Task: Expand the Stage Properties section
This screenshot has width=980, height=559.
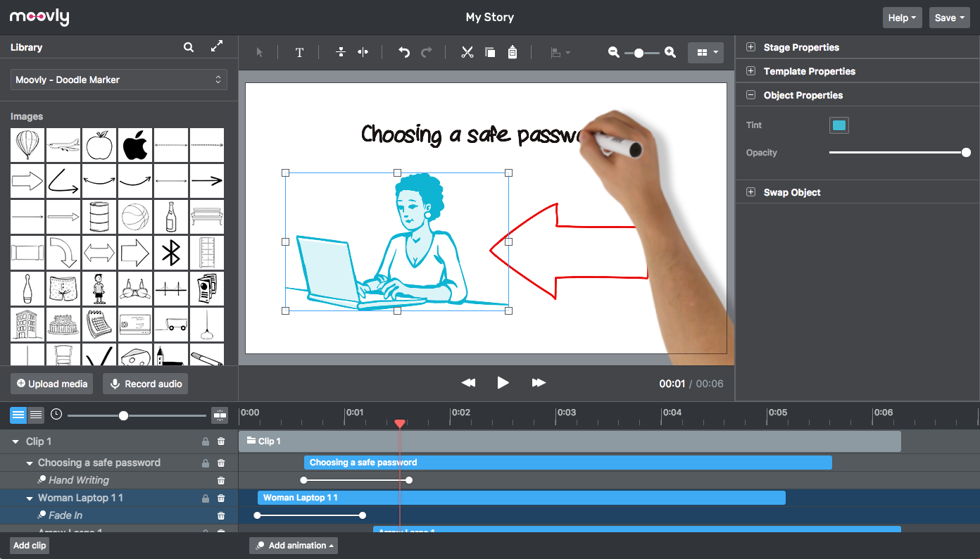Action: click(750, 47)
